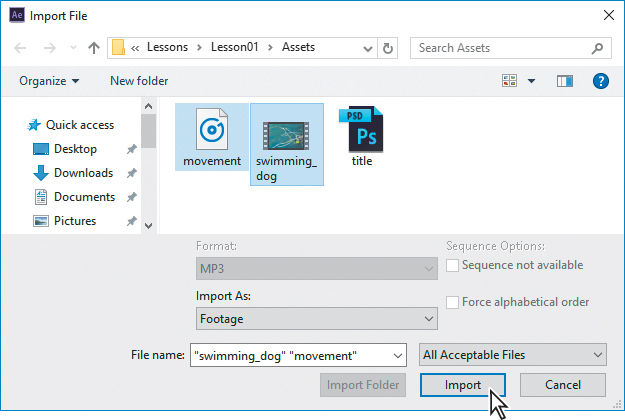
Task: Select the movement audio file icon
Action: pos(212,129)
